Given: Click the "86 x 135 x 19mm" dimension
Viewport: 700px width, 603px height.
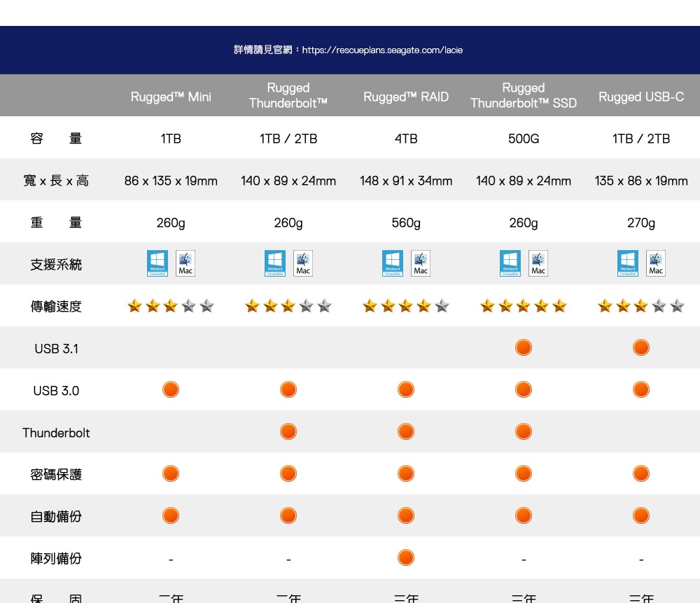Looking at the screenshot, I should 171,181.
